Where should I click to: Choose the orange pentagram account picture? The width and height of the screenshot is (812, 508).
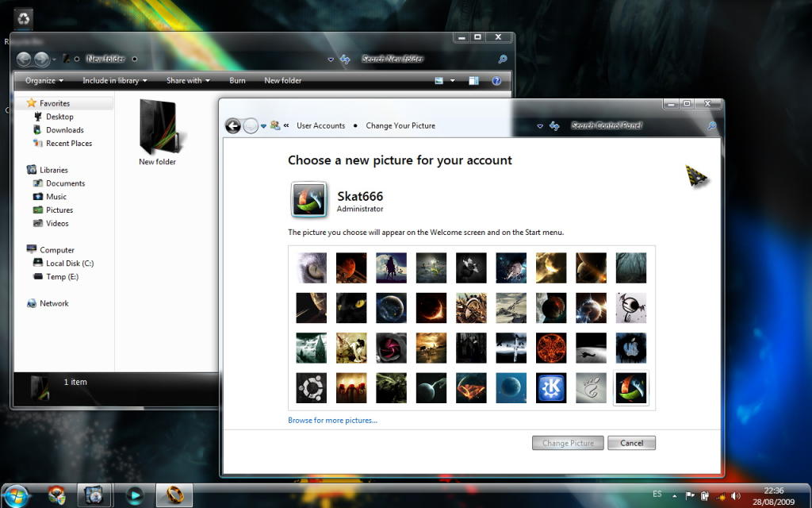click(551, 348)
